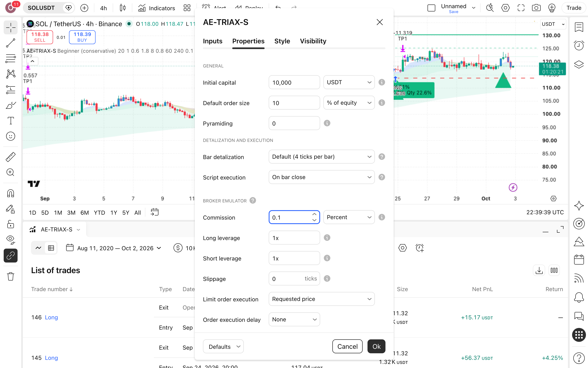Click the zoom in tool
This screenshot has width=588, height=368.
coord(10,172)
